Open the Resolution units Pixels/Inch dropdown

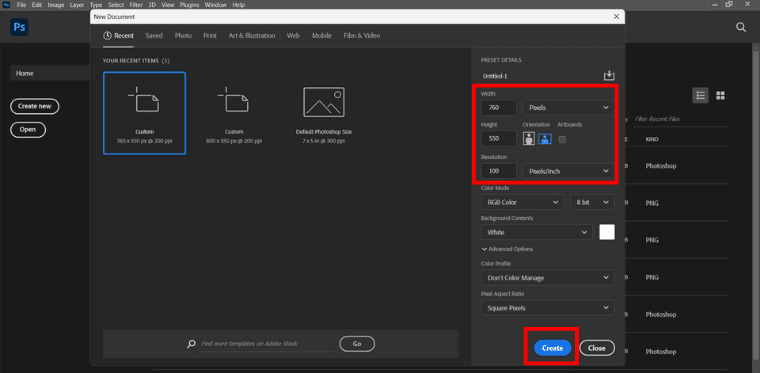(x=569, y=171)
